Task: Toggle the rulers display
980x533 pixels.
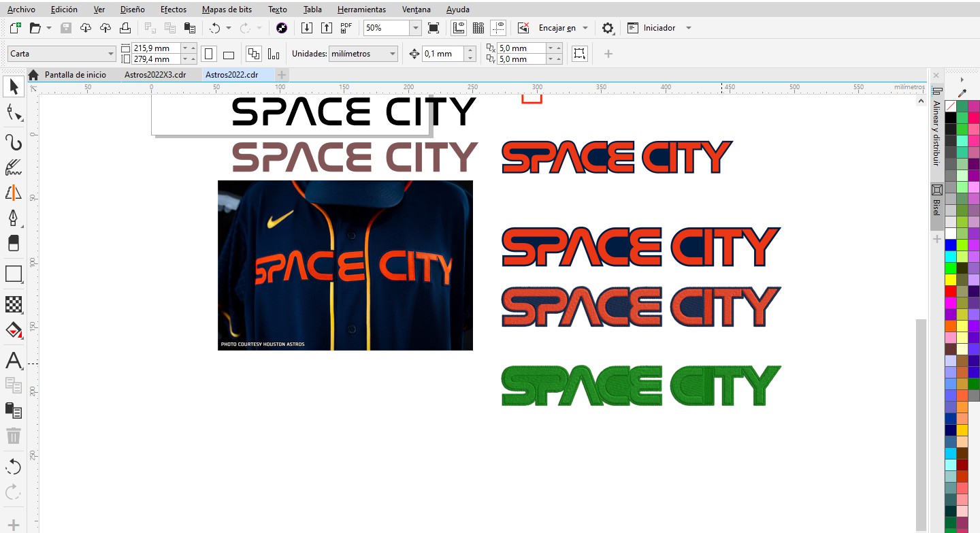Action: [458, 28]
